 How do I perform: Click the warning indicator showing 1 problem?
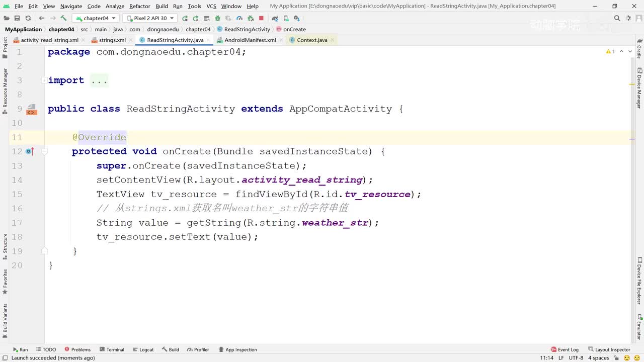pyautogui.click(x=610, y=51)
